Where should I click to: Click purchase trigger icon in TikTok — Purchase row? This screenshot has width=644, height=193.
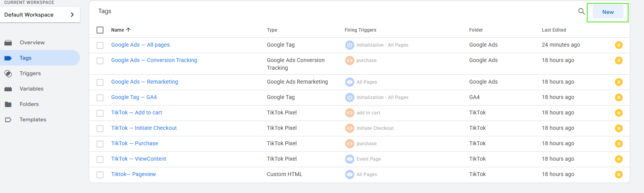coord(349,144)
